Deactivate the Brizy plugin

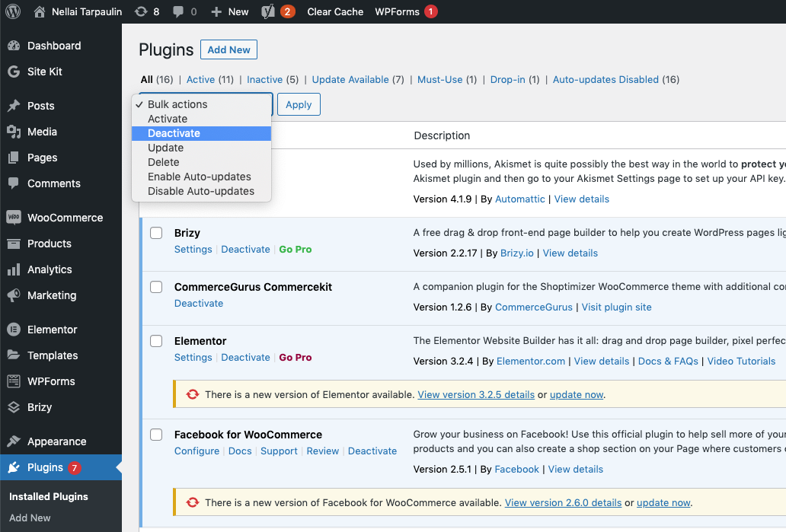point(245,250)
